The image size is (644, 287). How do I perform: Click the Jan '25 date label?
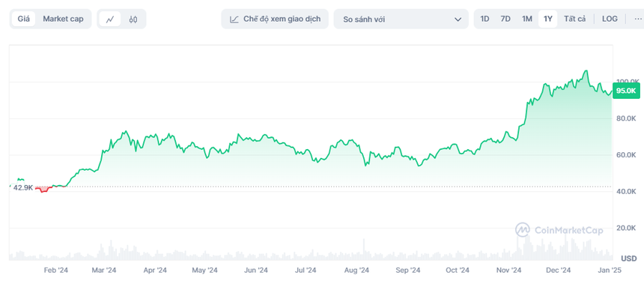pyautogui.click(x=610, y=271)
